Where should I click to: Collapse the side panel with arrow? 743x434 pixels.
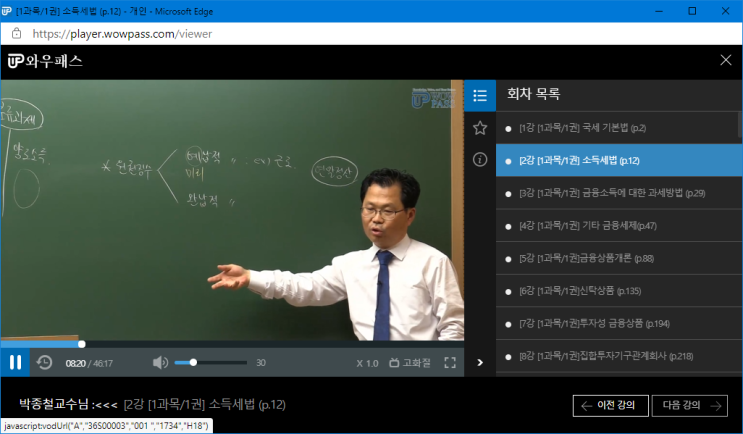coord(480,362)
